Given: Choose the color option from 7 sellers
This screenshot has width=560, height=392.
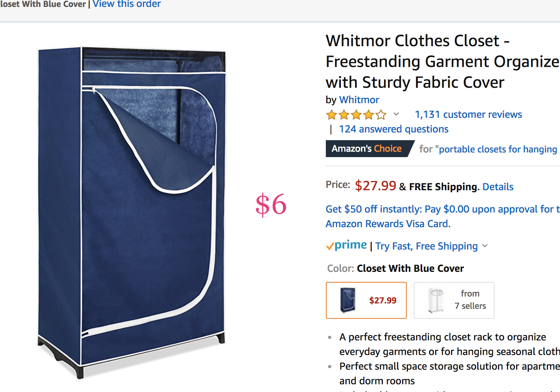Looking at the screenshot, I should (454, 300).
